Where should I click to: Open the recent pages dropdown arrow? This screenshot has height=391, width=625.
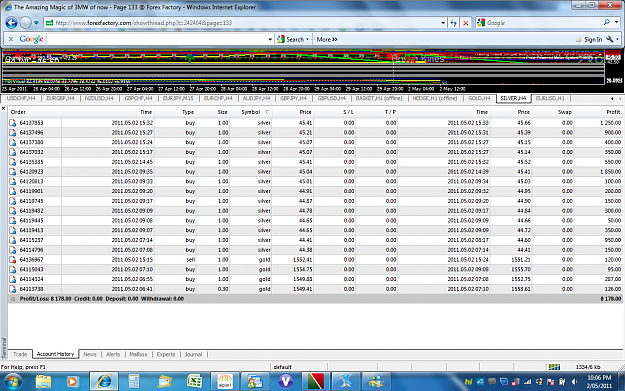pyautogui.click(x=36, y=23)
